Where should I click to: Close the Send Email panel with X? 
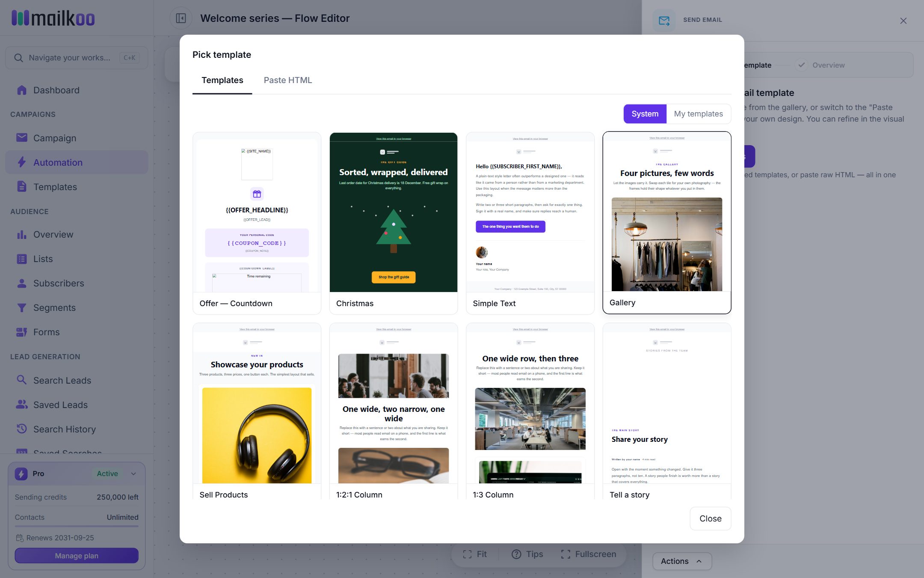click(x=903, y=21)
